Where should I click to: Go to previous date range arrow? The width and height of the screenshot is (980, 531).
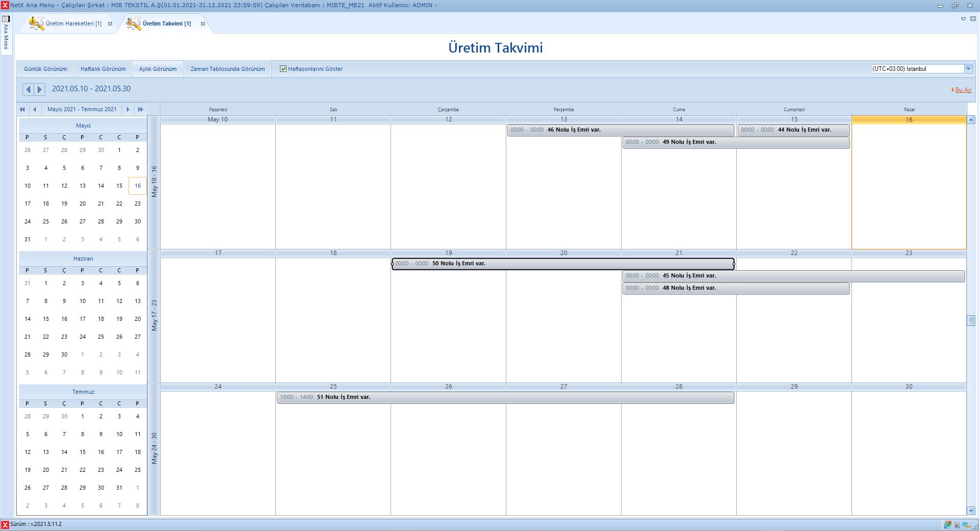pyautogui.click(x=29, y=89)
